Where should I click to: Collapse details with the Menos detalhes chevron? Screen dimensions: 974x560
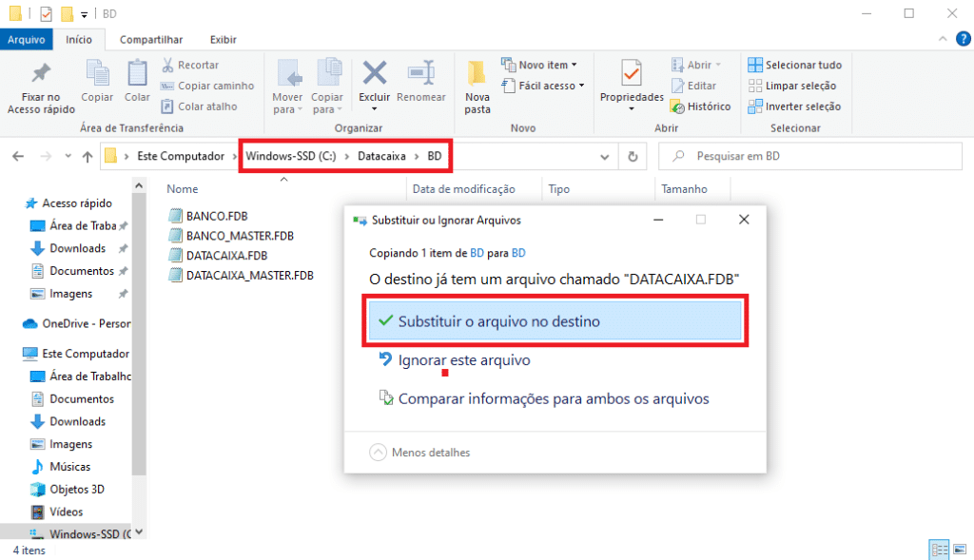tap(379, 453)
